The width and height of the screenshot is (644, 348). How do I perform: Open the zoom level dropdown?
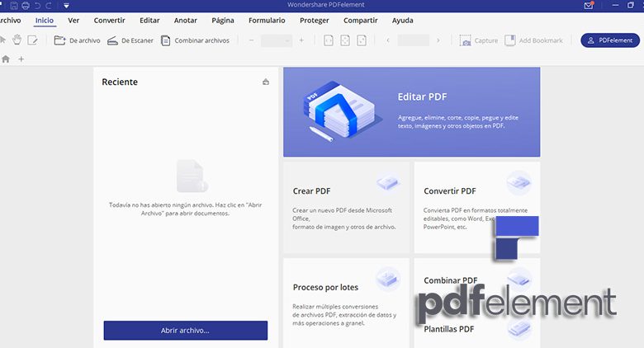tap(277, 40)
